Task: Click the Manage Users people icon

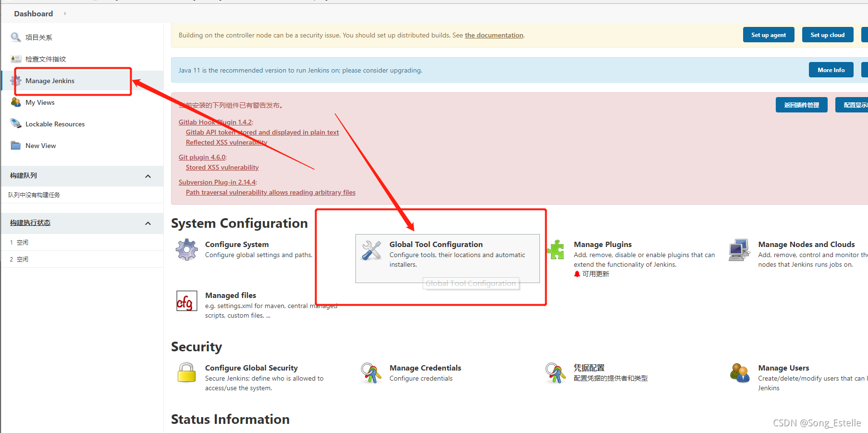Action: point(740,373)
